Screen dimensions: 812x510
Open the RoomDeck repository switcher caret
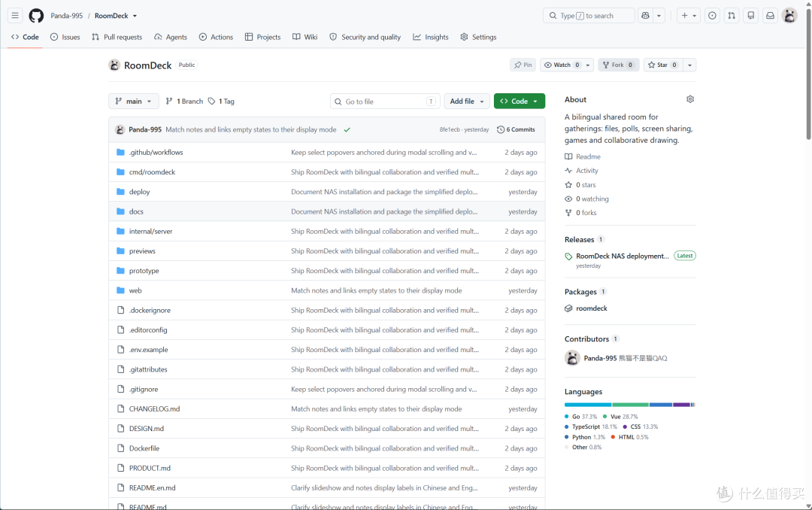(135, 16)
